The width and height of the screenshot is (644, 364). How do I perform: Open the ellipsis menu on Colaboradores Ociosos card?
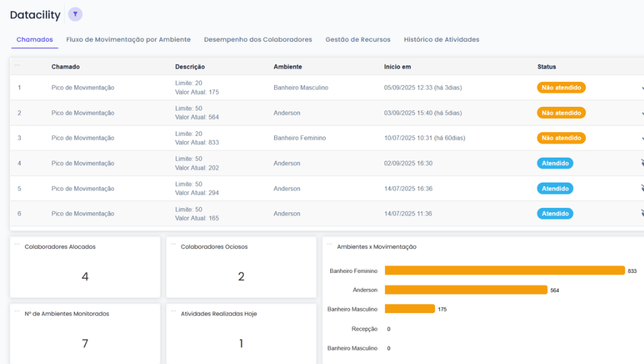tap(173, 243)
